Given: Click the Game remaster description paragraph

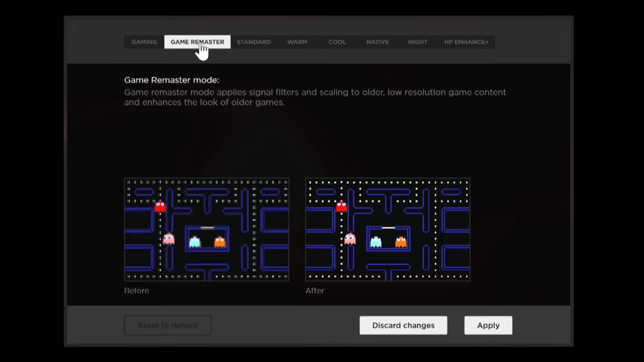Looking at the screenshot, I should [315, 97].
